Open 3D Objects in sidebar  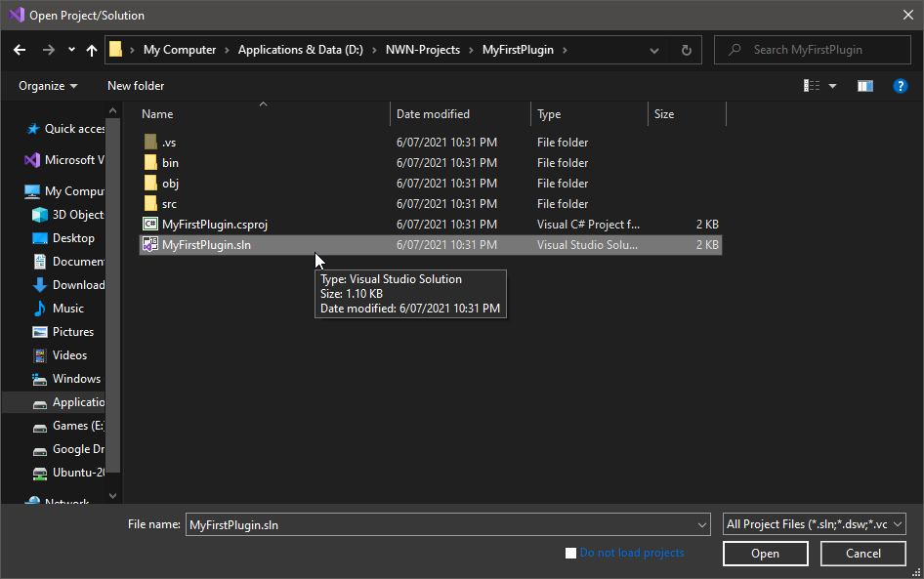click(x=67, y=215)
